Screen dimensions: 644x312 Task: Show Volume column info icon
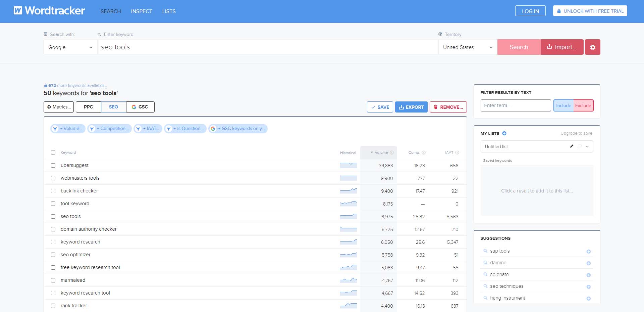[x=392, y=152]
